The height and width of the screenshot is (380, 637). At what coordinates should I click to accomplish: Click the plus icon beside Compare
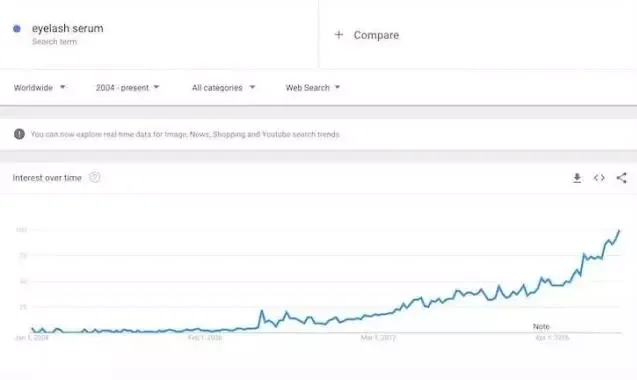tap(339, 35)
